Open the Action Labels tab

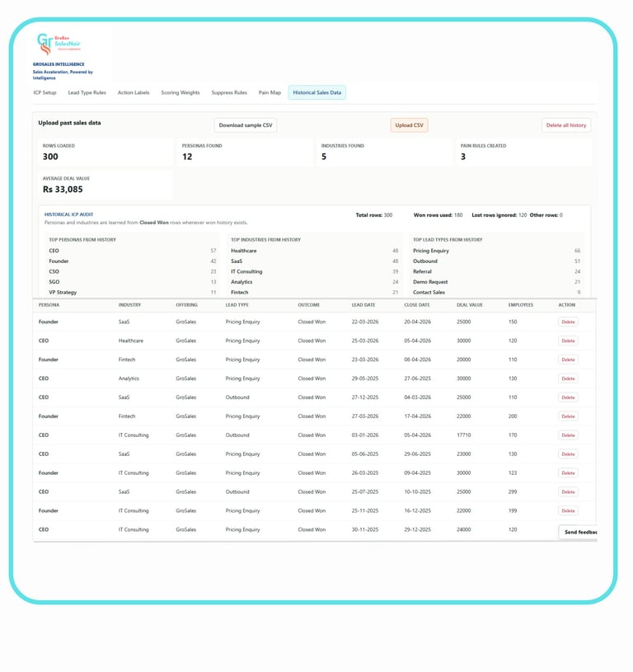[x=134, y=92]
